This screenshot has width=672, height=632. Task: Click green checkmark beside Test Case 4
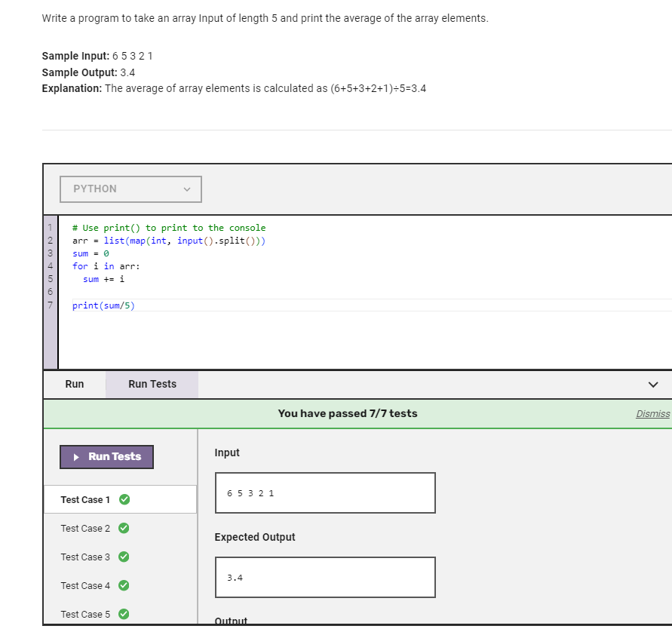click(124, 586)
